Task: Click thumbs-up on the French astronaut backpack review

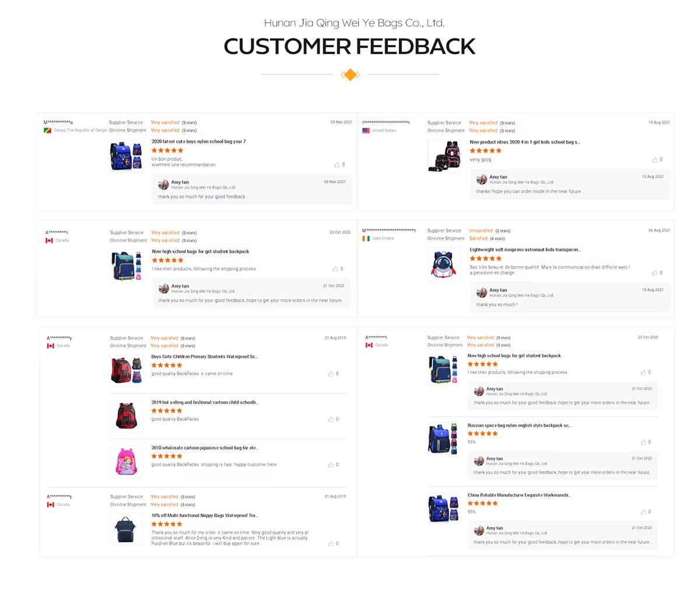Action: [x=654, y=273]
